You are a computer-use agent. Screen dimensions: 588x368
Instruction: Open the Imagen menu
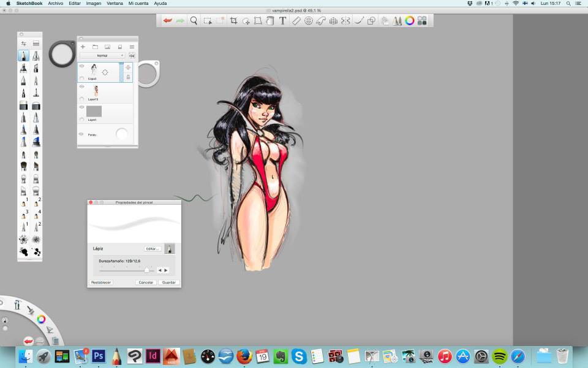coord(94,3)
